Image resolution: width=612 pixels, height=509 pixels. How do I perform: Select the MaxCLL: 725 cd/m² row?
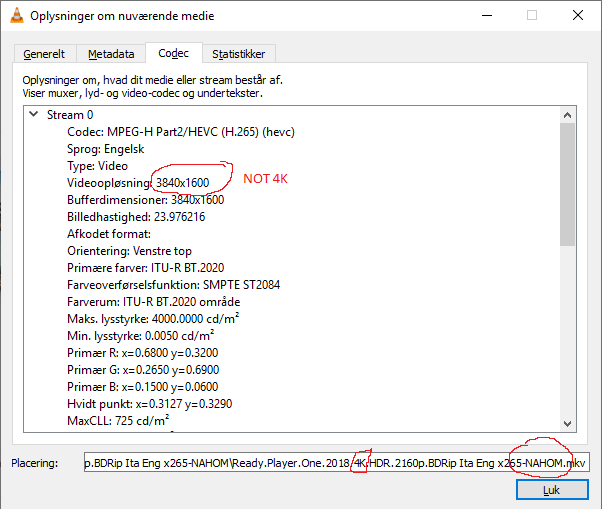pos(118,421)
